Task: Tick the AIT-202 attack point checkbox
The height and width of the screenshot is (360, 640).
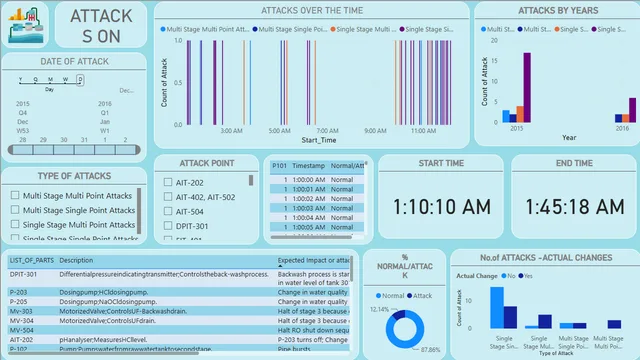Action: pos(168,182)
